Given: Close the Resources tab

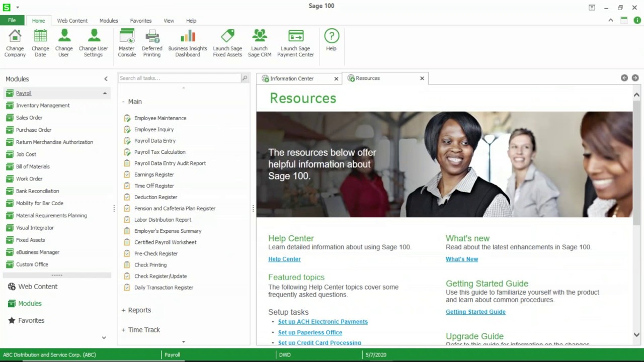Looking at the screenshot, I should (422, 78).
